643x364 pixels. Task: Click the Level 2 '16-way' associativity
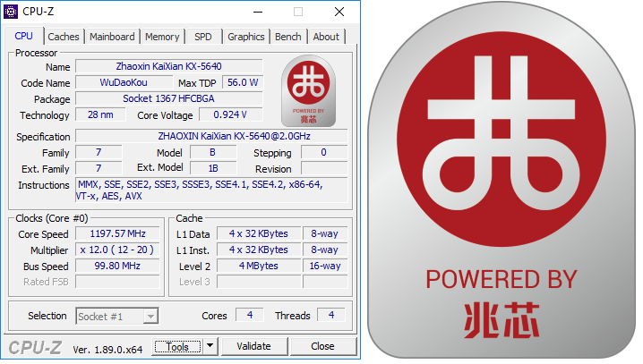[x=325, y=266]
